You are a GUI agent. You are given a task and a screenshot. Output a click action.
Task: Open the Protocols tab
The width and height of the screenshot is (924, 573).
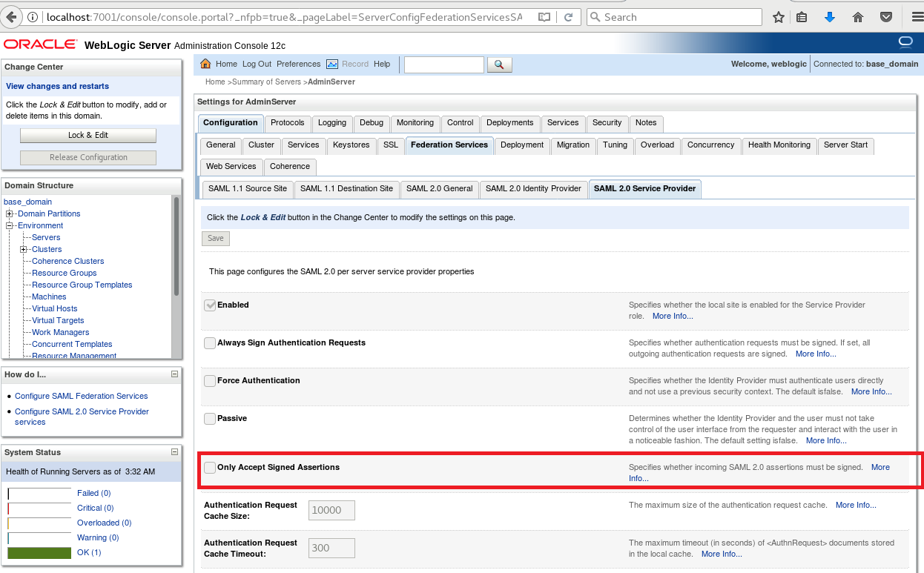tap(288, 123)
